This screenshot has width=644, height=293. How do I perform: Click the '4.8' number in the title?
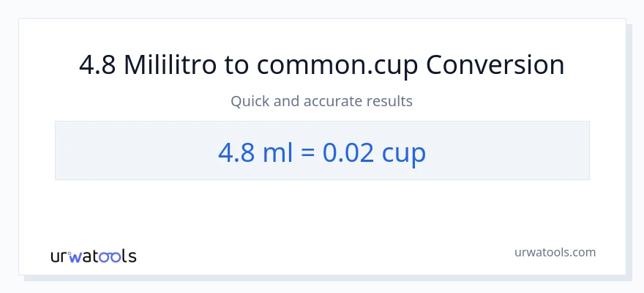click(97, 65)
